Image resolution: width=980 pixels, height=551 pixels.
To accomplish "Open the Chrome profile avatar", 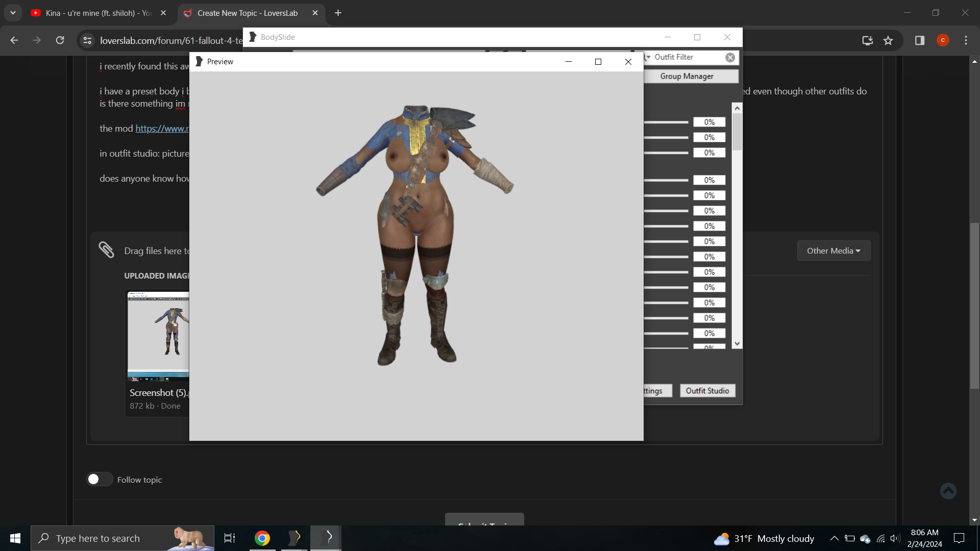I will click(943, 40).
